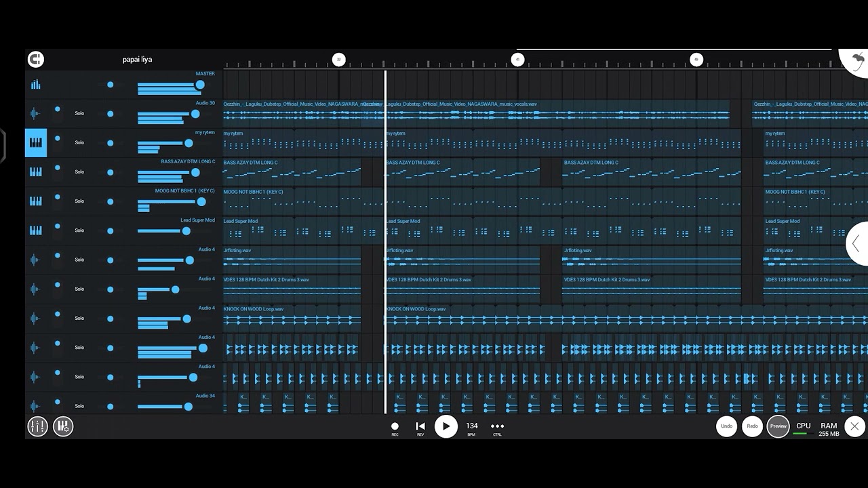The height and width of the screenshot is (488, 868).
Task: Select the Audio 34 track waveform icon
Action: (35, 405)
